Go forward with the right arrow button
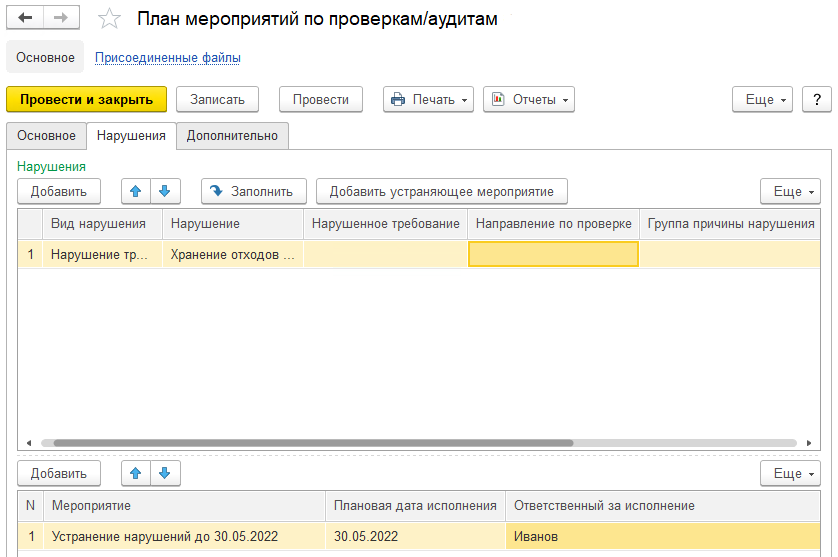Viewport: 838px width, 557px height. coord(61,18)
